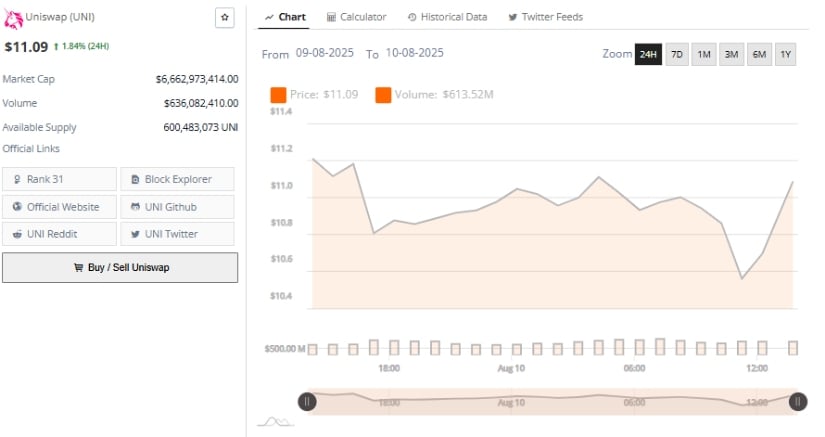
Task: Click the Volume value $636,082,410.00
Action: pos(201,103)
